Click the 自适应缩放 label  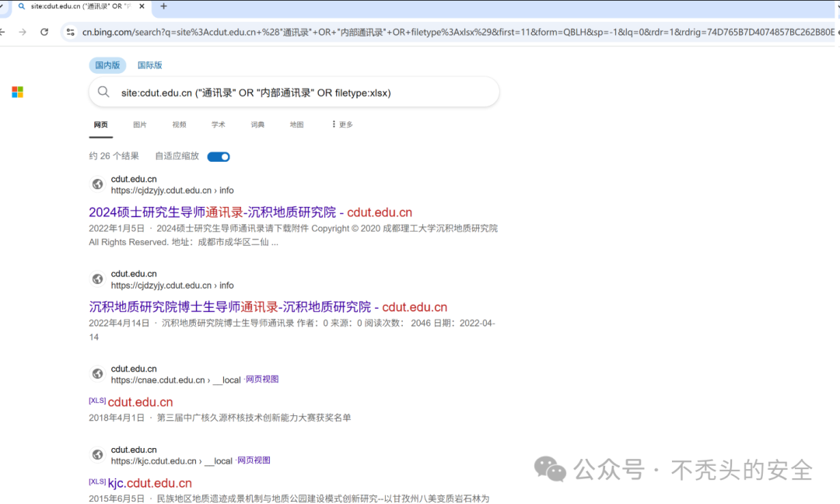177,156
